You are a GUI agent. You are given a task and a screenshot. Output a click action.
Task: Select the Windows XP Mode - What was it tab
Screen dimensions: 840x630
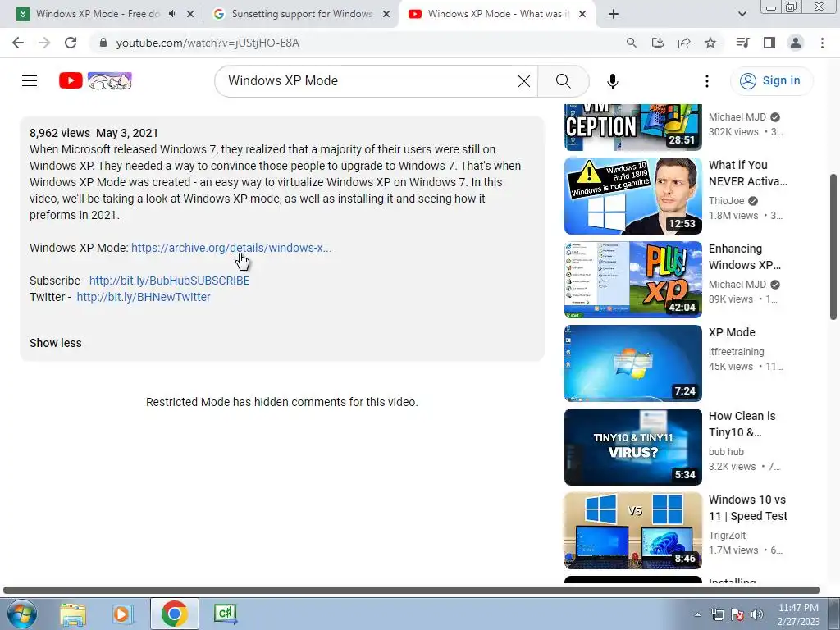498,14
